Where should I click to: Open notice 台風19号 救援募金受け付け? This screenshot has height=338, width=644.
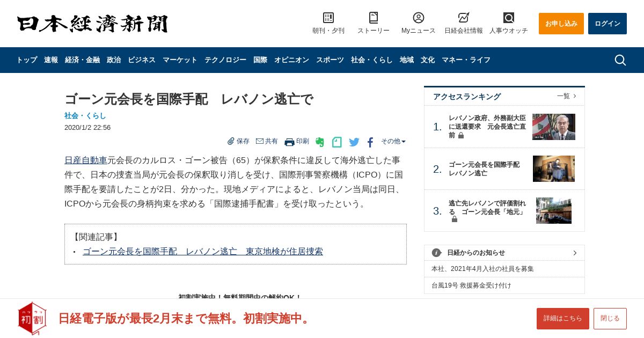coord(472,285)
